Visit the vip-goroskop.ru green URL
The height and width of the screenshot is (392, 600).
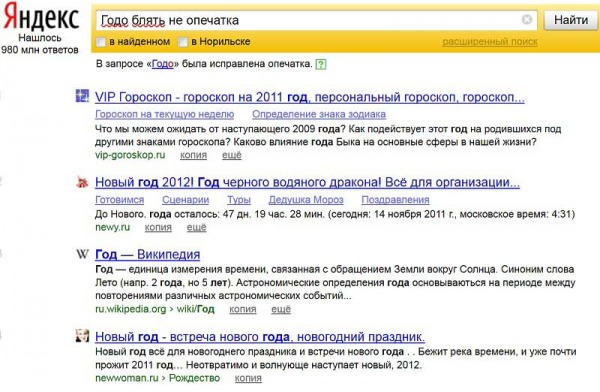point(130,155)
